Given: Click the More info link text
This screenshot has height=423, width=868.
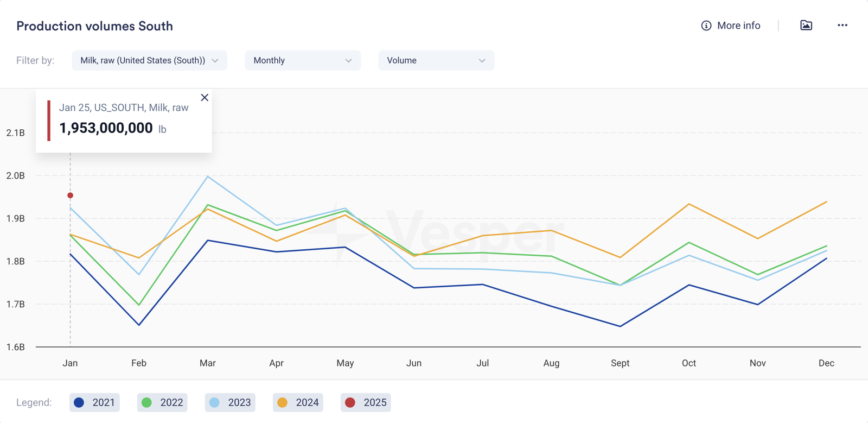Looking at the screenshot, I should [738, 26].
